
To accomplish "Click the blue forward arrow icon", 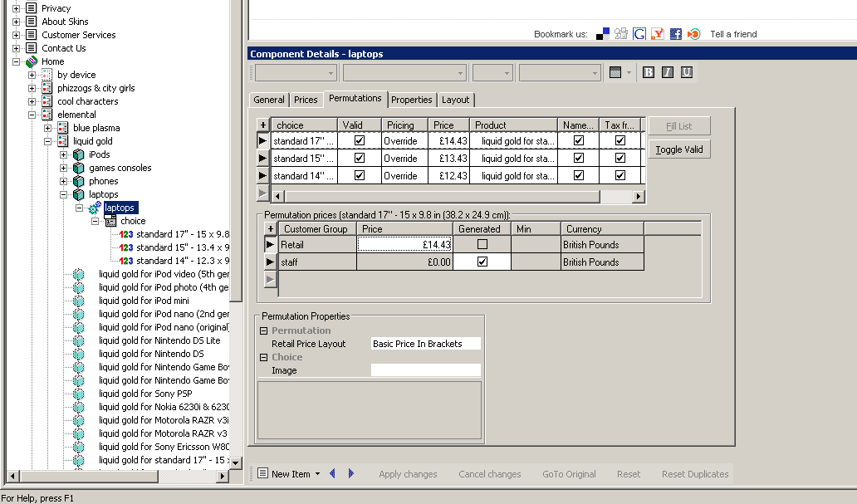I will (x=351, y=474).
